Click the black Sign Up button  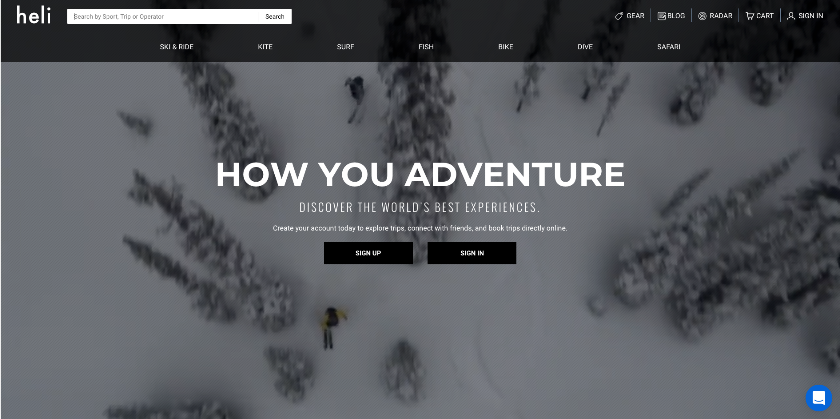coord(368,253)
